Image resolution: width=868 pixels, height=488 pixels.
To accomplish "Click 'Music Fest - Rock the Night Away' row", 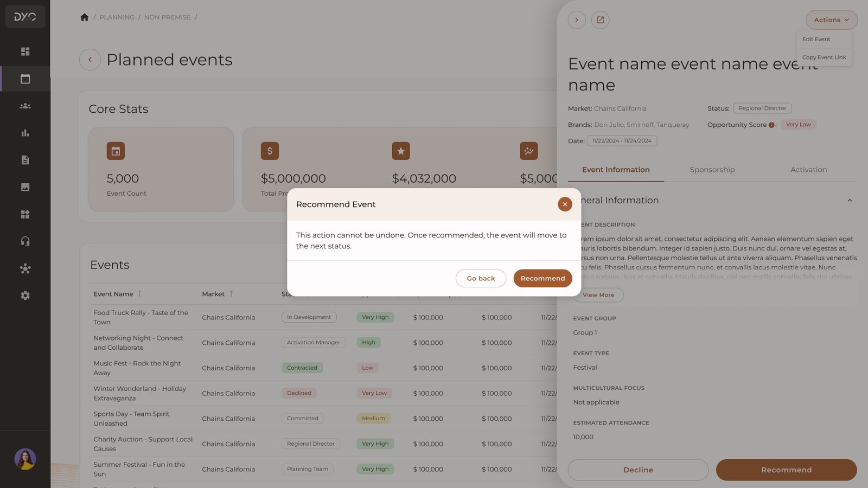I will [323, 368].
